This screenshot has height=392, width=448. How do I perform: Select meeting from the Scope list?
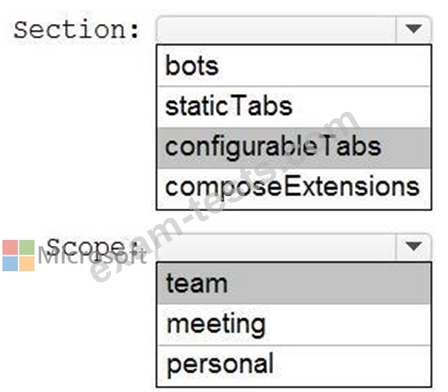294,324
